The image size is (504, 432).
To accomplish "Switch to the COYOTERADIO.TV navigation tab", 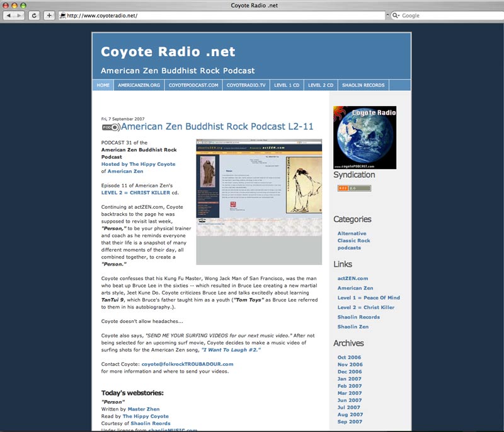I will (246, 85).
